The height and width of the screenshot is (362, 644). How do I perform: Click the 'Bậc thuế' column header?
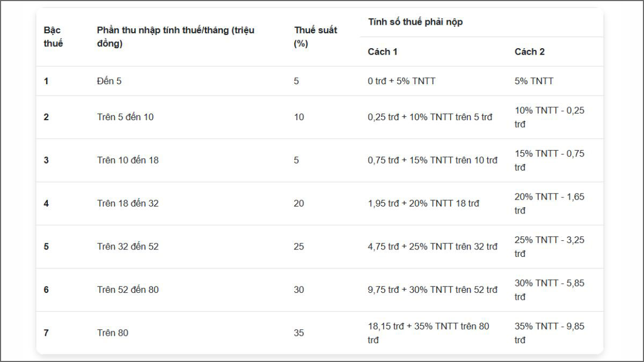pos(53,37)
